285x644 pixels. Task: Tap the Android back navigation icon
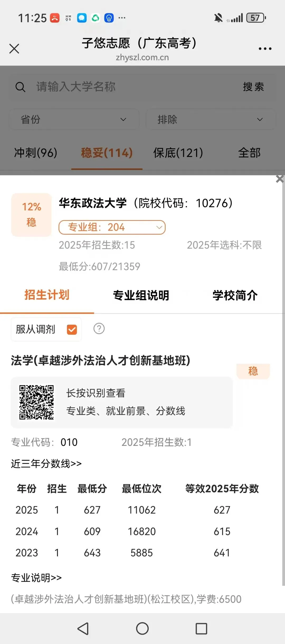[83, 628]
